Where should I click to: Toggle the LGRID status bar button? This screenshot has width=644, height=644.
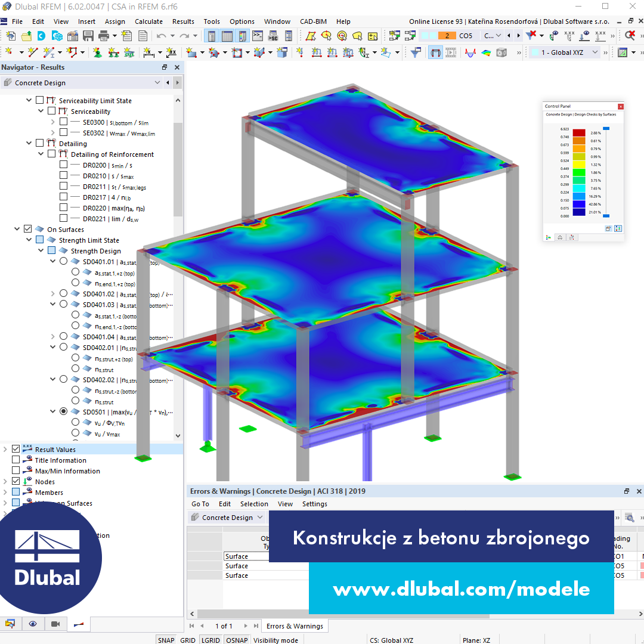pos(210,640)
